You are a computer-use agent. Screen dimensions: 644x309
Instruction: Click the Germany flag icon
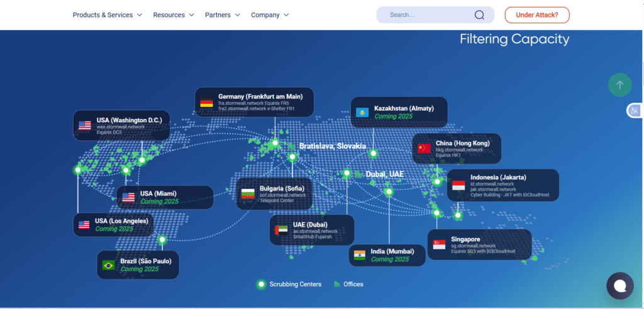click(206, 103)
